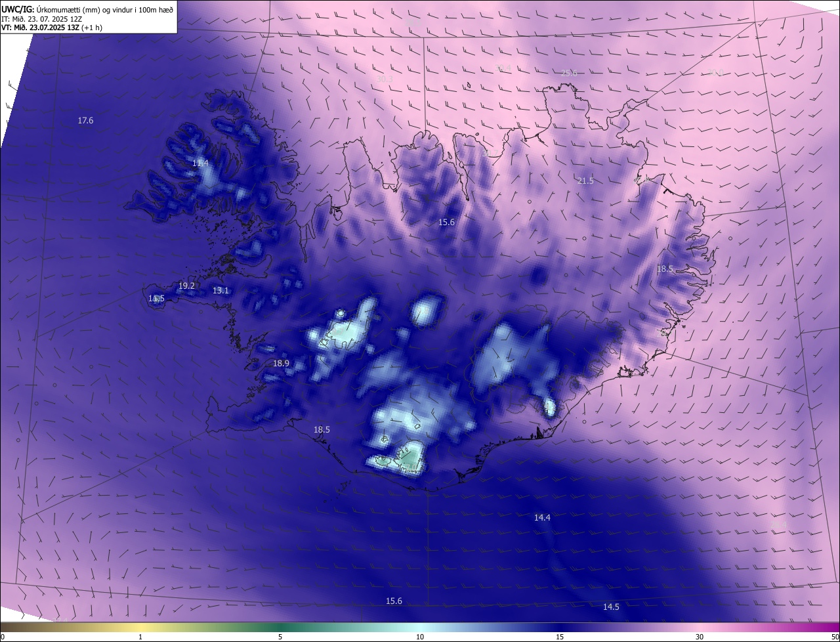
Task: Select the 25.6 value label
Action: pos(569,74)
